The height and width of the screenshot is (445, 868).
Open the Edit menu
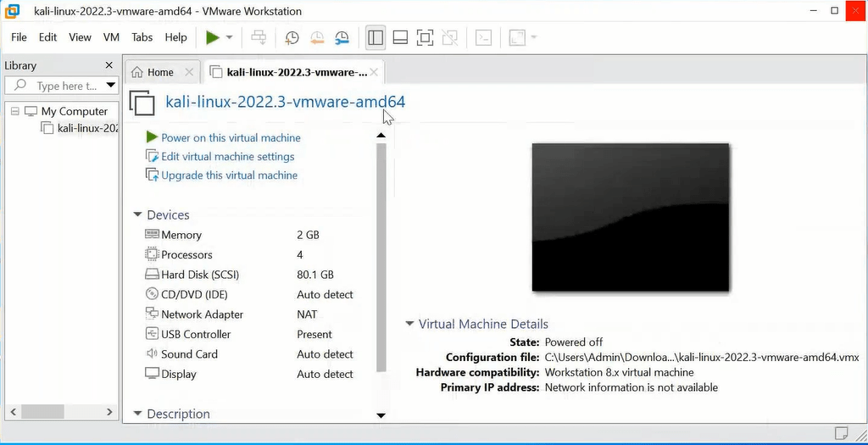click(x=47, y=37)
